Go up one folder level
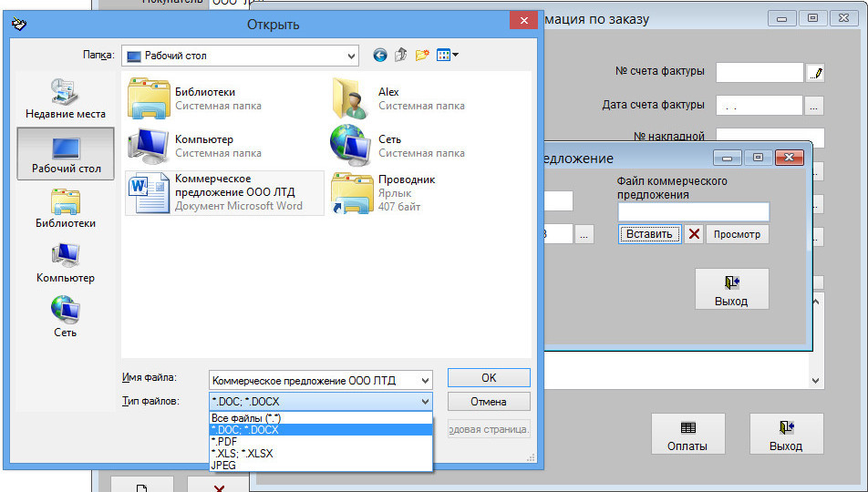The image size is (868, 492). (401, 55)
